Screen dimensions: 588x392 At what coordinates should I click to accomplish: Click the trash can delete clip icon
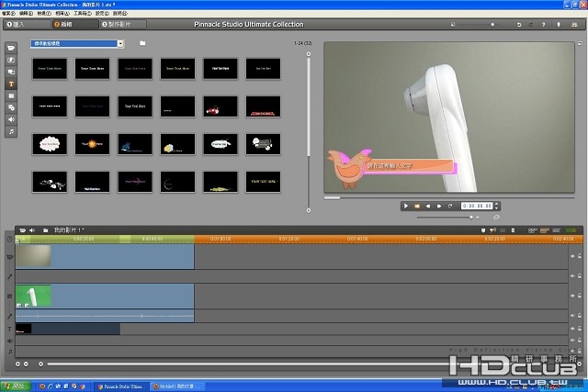coord(513,230)
